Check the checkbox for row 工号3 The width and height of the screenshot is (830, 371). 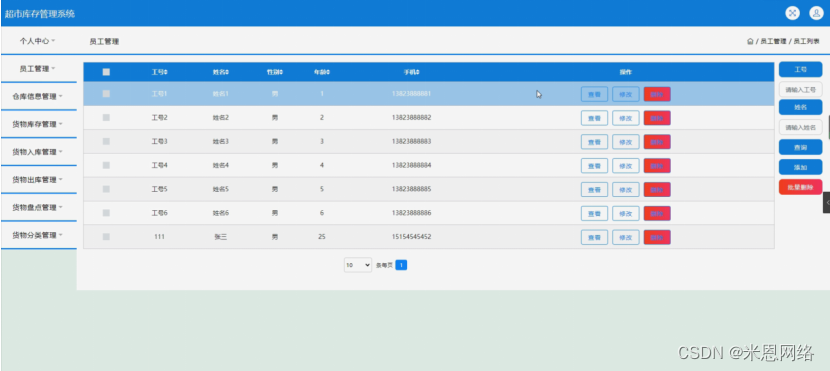point(106,141)
